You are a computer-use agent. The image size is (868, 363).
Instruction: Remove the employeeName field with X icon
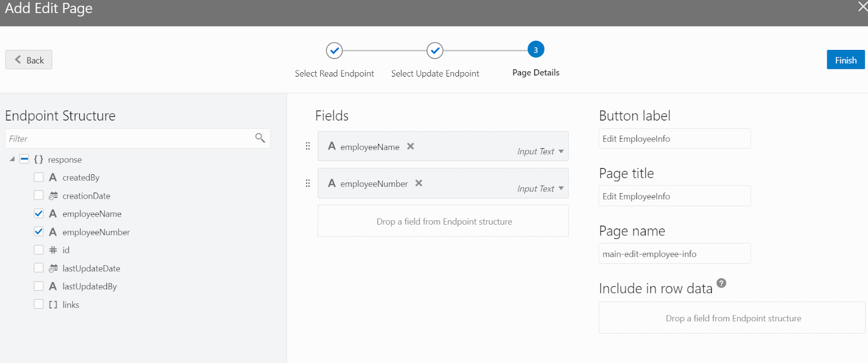tap(411, 146)
